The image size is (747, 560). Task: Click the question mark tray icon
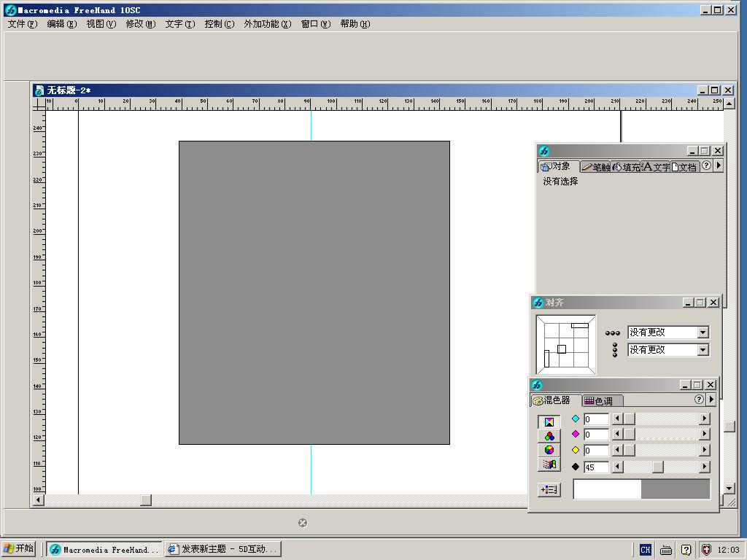[686, 550]
